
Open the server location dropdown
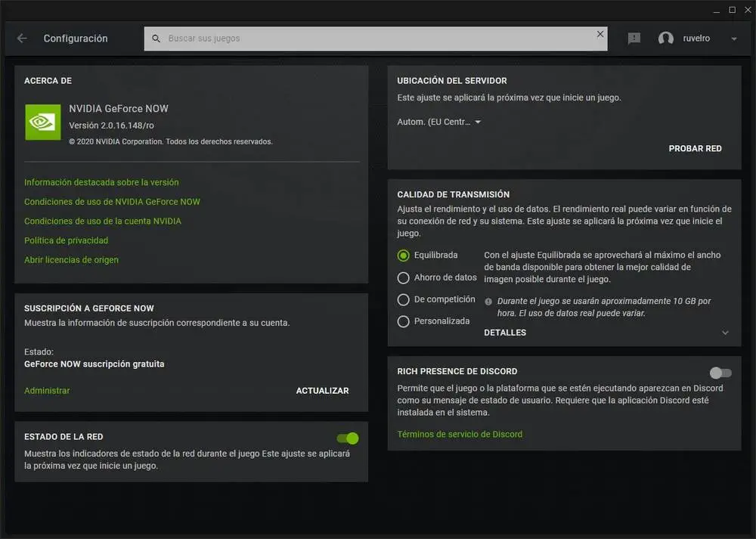439,122
